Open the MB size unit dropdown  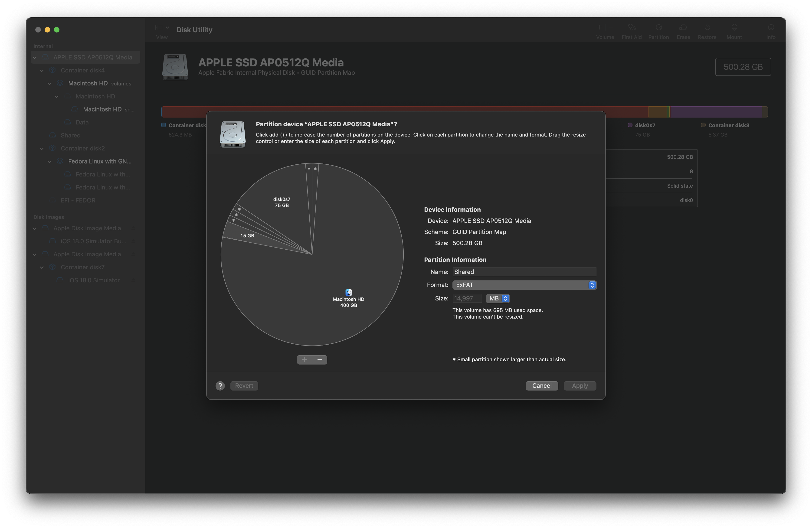(498, 298)
